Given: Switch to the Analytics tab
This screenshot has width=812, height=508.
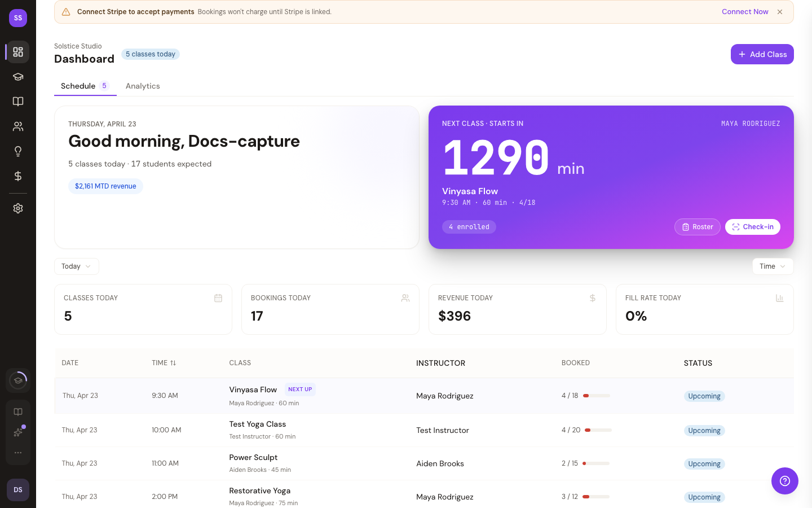Looking at the screenshot, I should [143, 86].
